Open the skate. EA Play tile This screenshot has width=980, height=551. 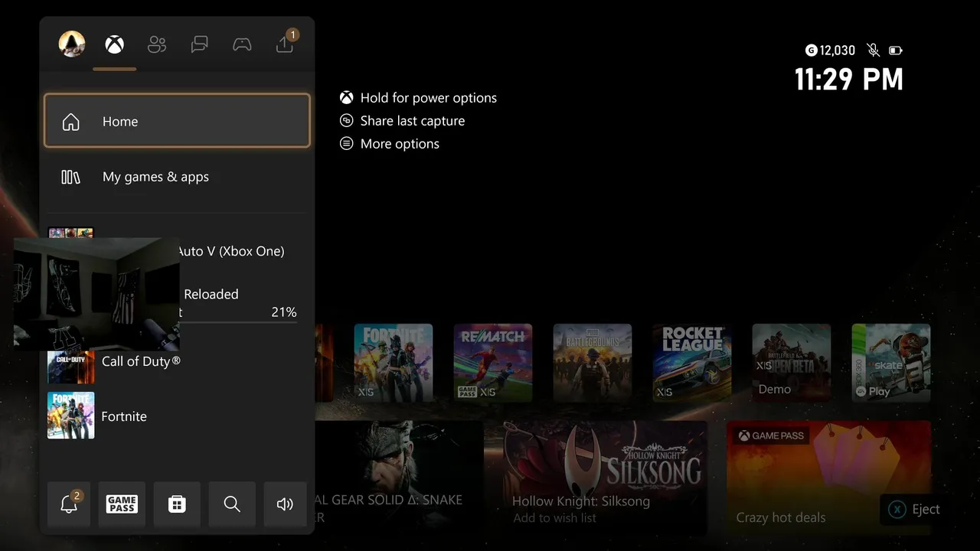pyautogui.click(x=891, y=363)
